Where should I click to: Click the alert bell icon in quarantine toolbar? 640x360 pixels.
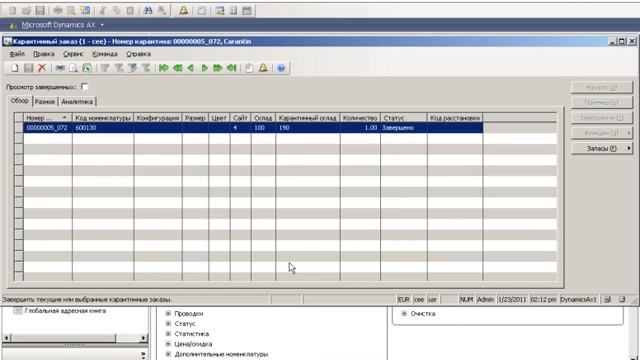(x=263, y=68)
